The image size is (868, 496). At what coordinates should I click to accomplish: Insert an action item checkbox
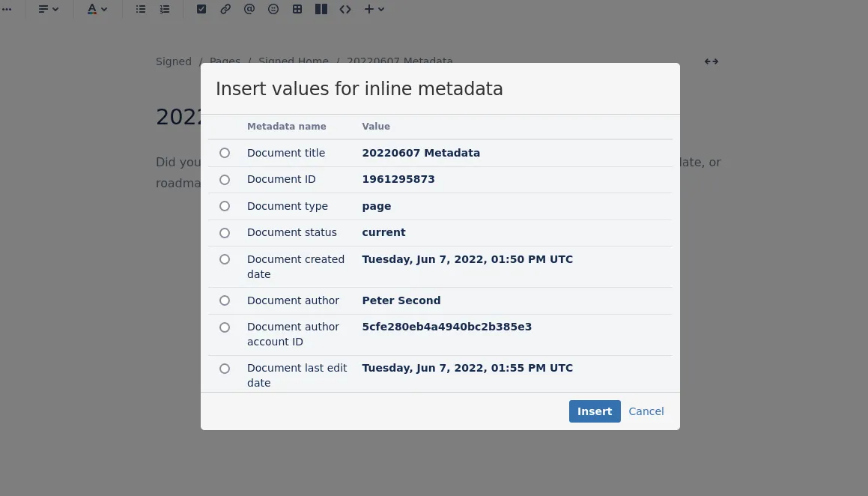201,9
